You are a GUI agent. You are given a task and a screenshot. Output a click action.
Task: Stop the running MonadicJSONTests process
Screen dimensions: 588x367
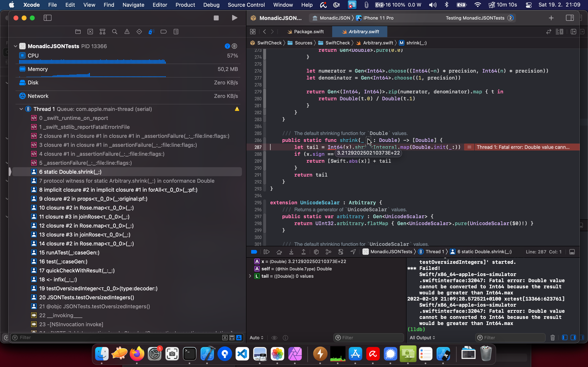click(x=216, y=18)
